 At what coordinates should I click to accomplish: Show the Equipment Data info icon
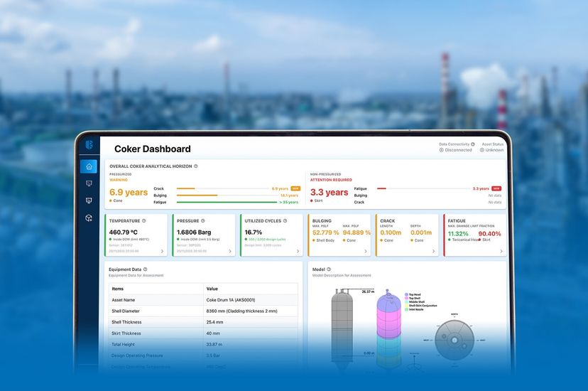145,269
